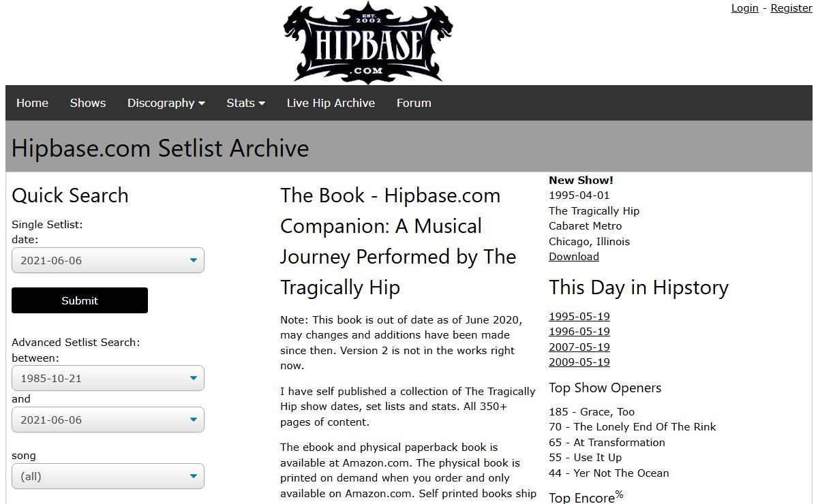
Task: Open the song dropdown showing (all)
Action: [108, 476]
